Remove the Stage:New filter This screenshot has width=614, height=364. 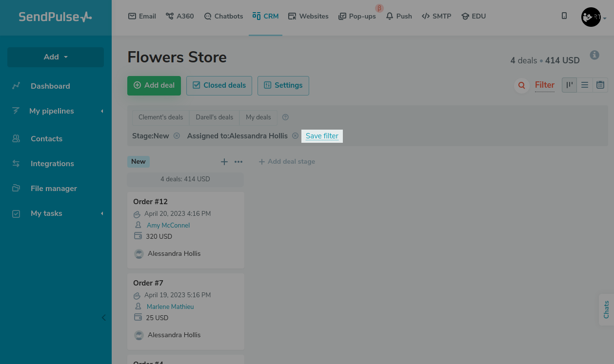(x=177, y=136)
